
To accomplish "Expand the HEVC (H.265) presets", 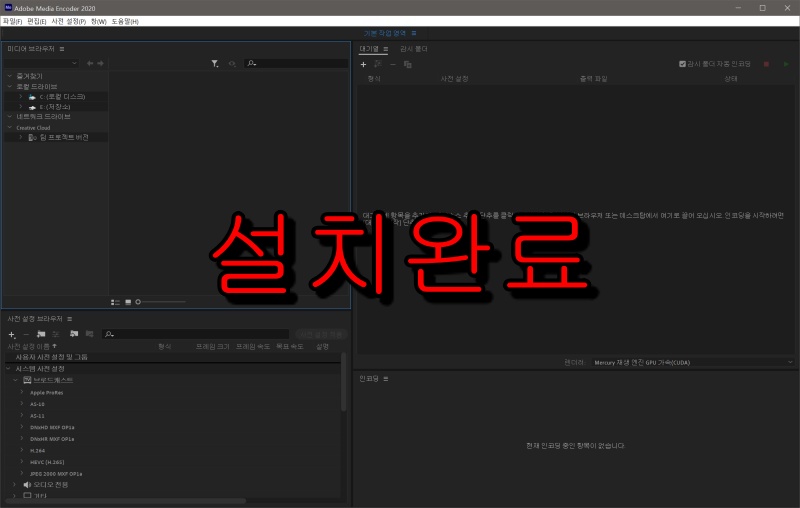I will click(21, 462).
